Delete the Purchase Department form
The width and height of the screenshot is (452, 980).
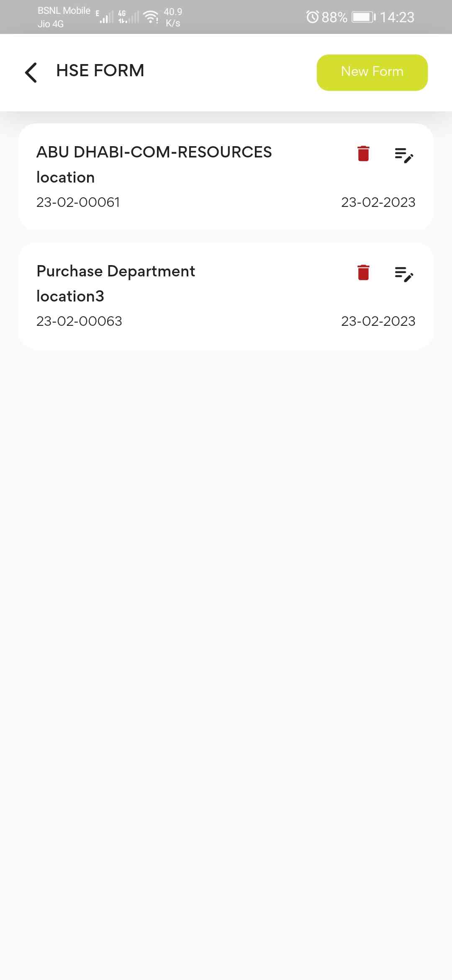tap(363, 273)
